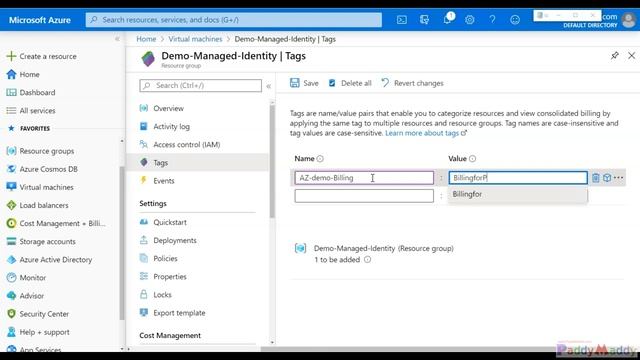Open Cost Management + Billing
Screen dimensions: 640x360
(56, 223)
